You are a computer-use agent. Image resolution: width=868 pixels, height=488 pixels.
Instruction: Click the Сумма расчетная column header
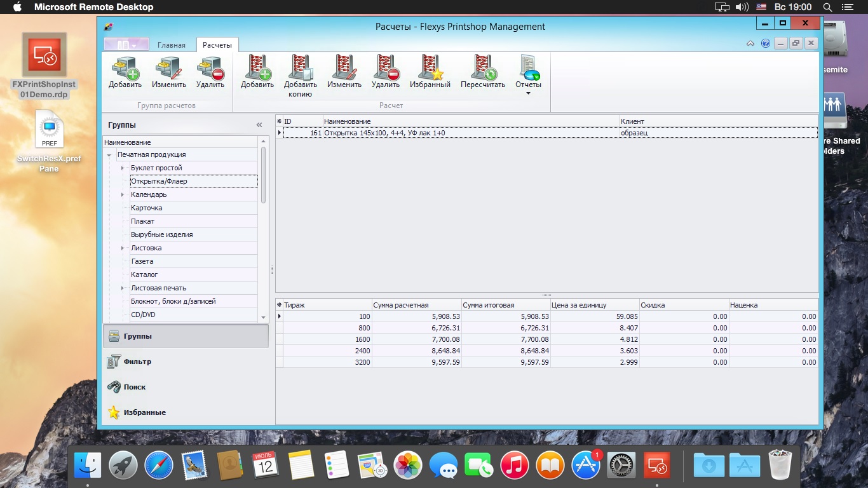click(416, 305)
